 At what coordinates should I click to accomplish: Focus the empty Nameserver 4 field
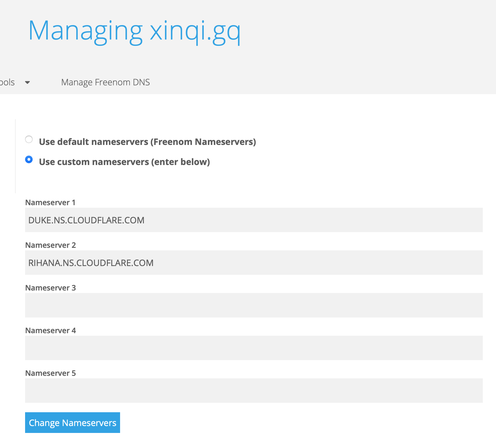254,348
